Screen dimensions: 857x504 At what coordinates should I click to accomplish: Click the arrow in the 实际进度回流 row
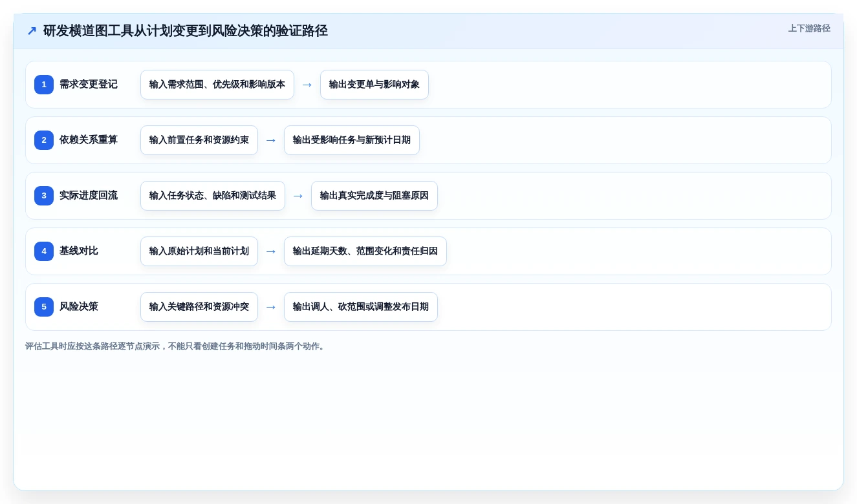[298, 196]
